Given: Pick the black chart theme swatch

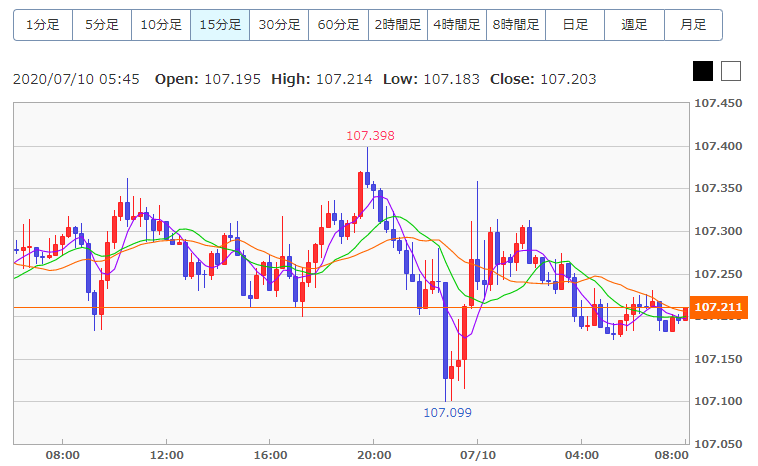Looking at the screenshot, I should pos(702,71).
